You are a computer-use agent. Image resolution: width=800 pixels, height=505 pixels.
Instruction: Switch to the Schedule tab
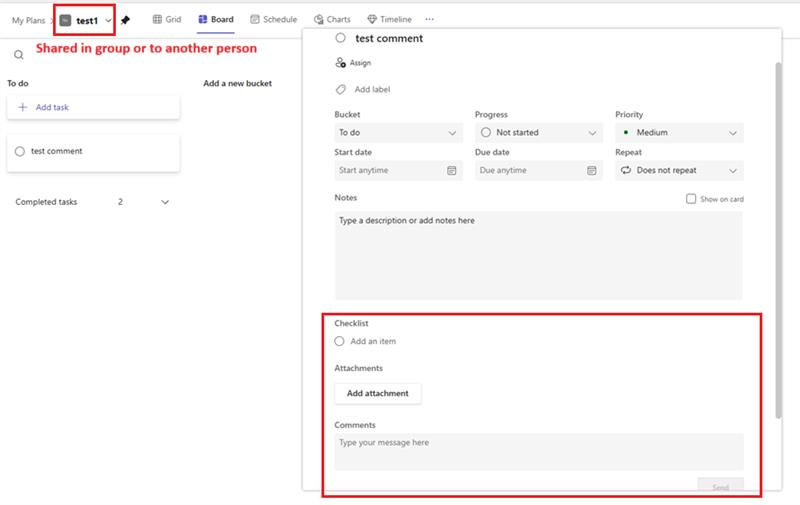pos(273,19)
